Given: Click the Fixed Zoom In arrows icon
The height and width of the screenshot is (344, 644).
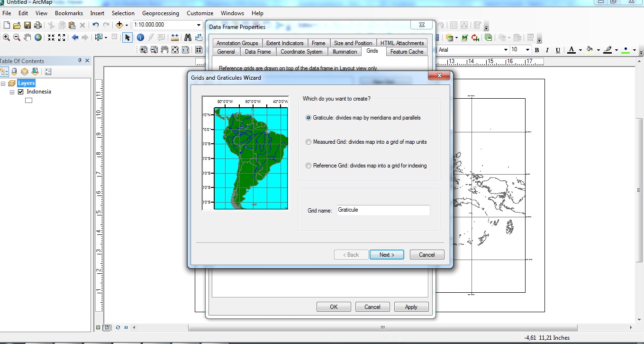Looking at the screenshot, I should (51, 37).
